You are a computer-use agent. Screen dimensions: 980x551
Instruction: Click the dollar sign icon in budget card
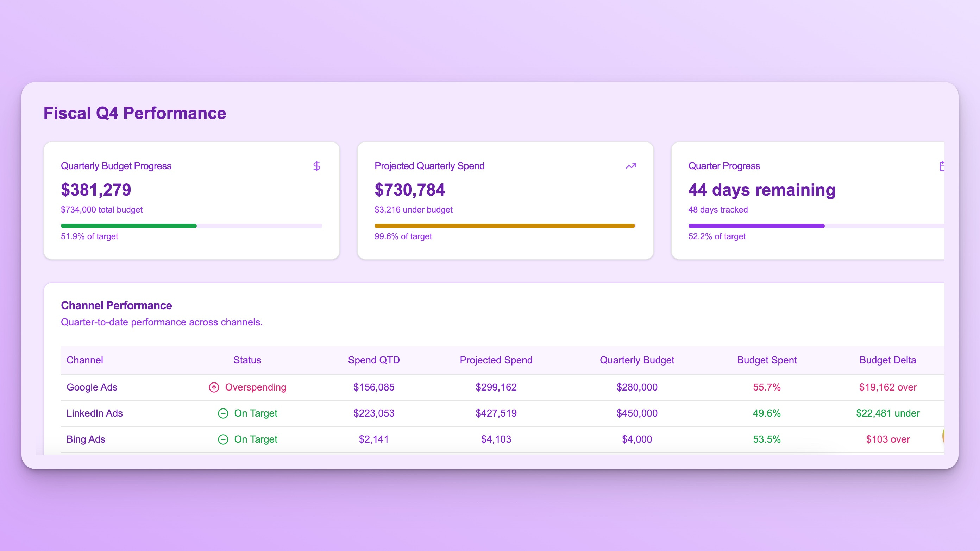pyautogui.click(x=316, y=166)
